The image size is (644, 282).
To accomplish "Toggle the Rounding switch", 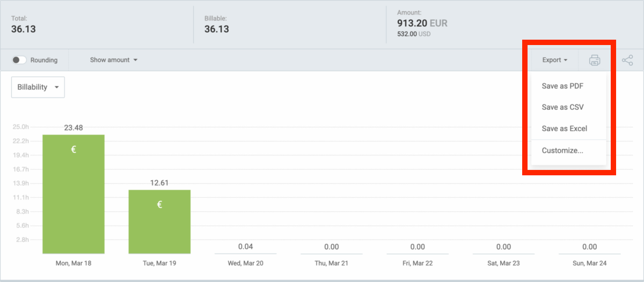I will (x=19, y=60).
